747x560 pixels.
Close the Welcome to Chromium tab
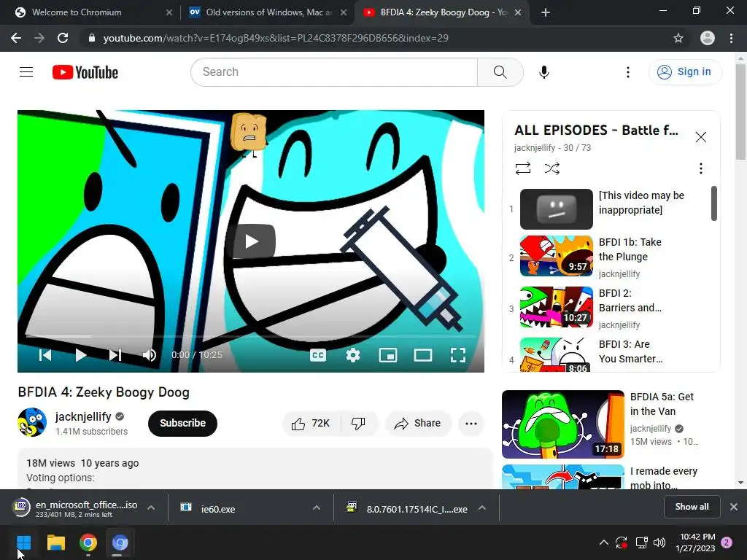tap(169, 13)
